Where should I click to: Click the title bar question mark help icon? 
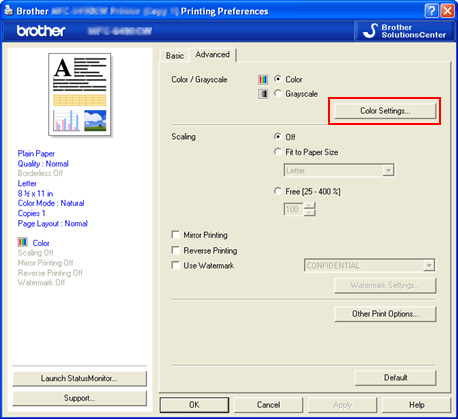coord(431,11)
